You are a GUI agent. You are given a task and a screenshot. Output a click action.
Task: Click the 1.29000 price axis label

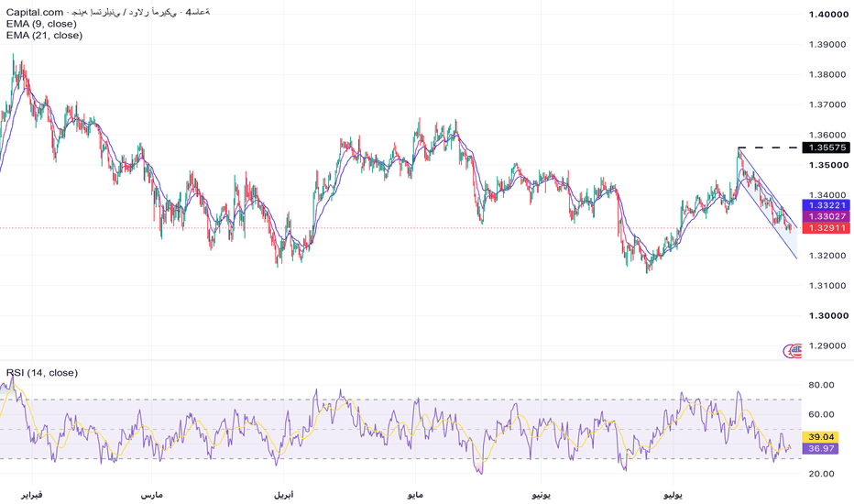(x=827, y=346)
